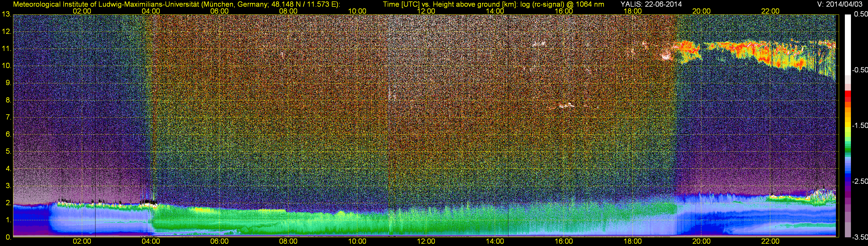Pick the 6 km height axis label
868x246 pixels.
point(8,135)
